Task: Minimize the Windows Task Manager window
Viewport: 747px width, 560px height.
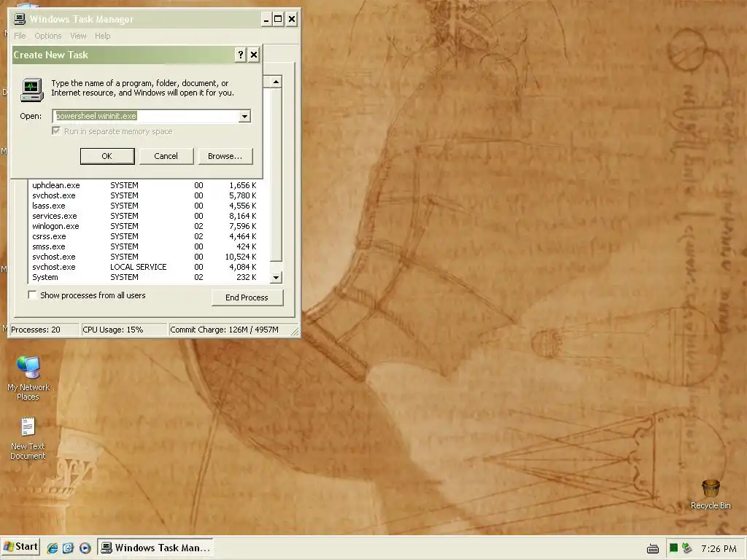Action: click(266, 20)
